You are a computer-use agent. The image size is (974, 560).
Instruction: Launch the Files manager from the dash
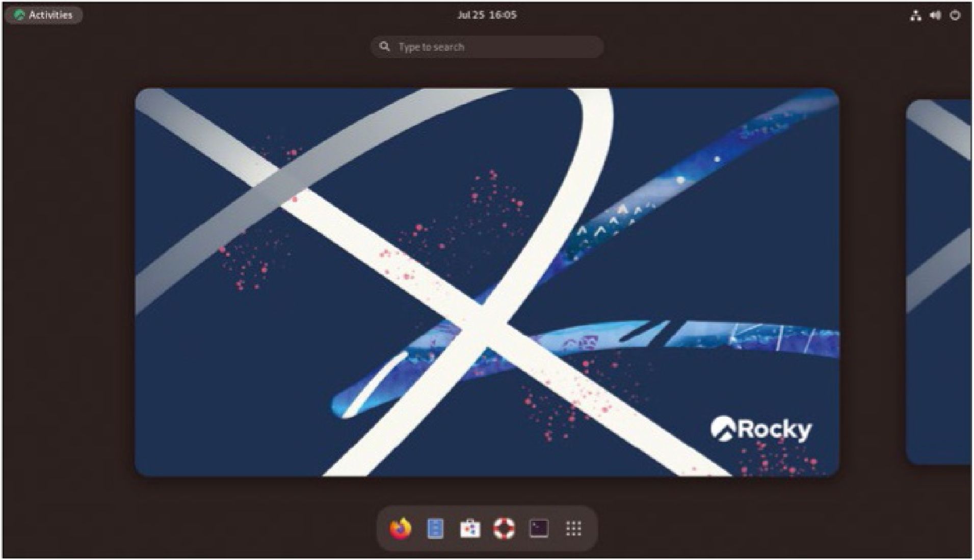click(435, 529)
